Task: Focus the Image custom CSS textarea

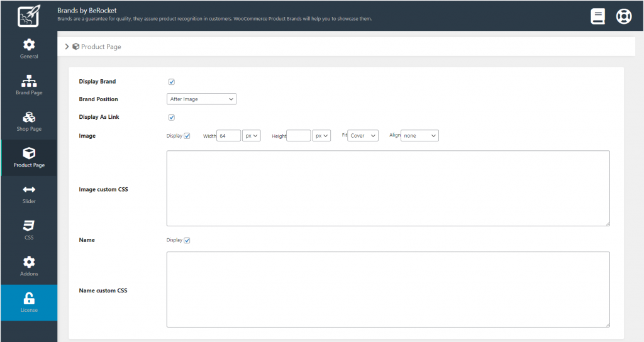Action: [388, 188]
